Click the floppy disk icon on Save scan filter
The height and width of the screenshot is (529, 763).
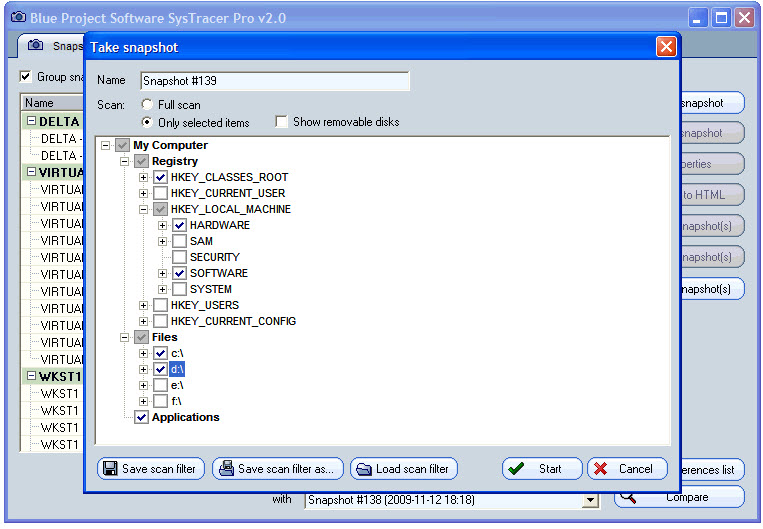[x=110, y=468]
